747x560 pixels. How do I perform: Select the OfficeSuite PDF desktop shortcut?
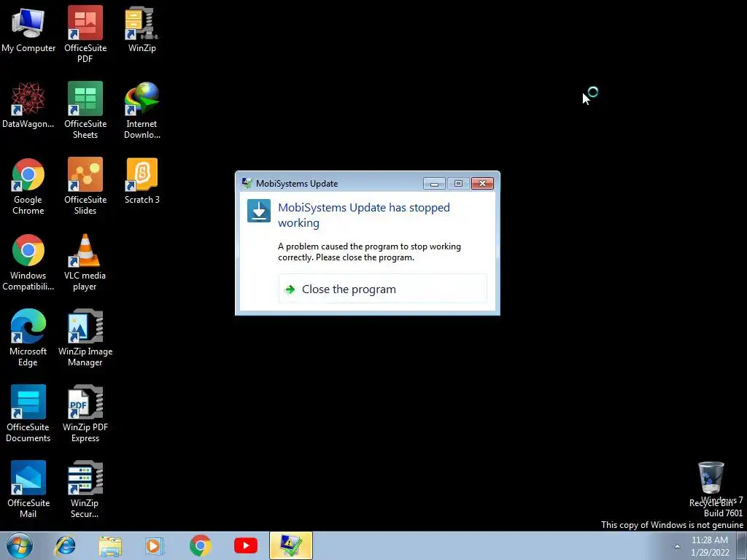click(85, 34)
